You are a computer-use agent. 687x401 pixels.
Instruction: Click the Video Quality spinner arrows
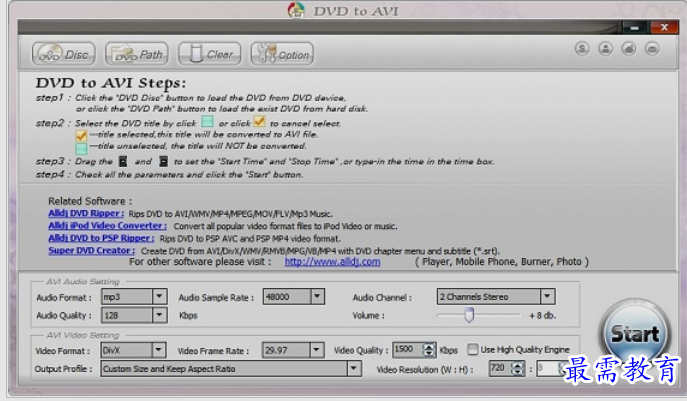coord(429,350)
